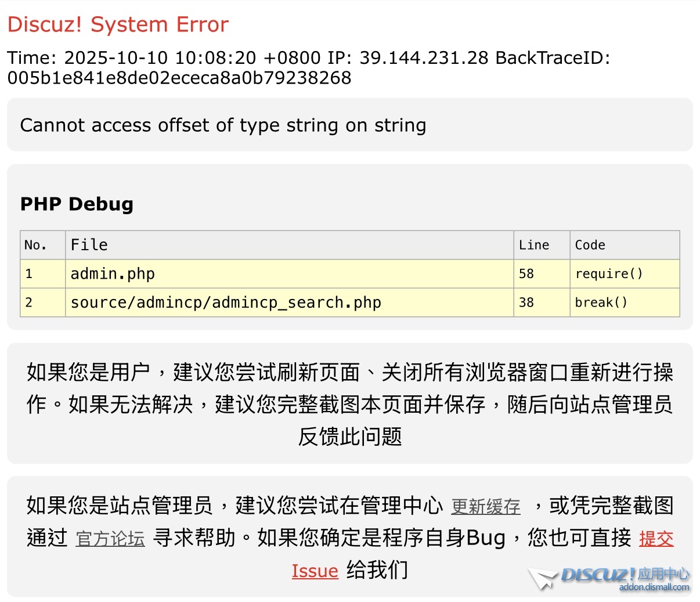
Task: Click the No. column header
Action: 35,245
